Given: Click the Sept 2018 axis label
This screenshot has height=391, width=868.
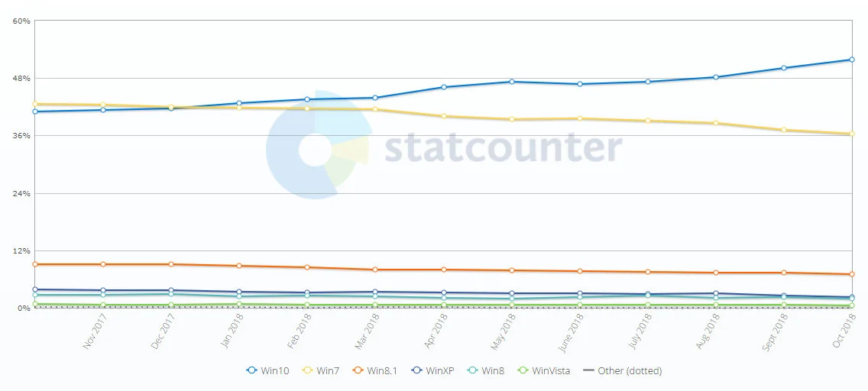Looking at the screenshot, I should pyautogui.click(x=776, y=334).
